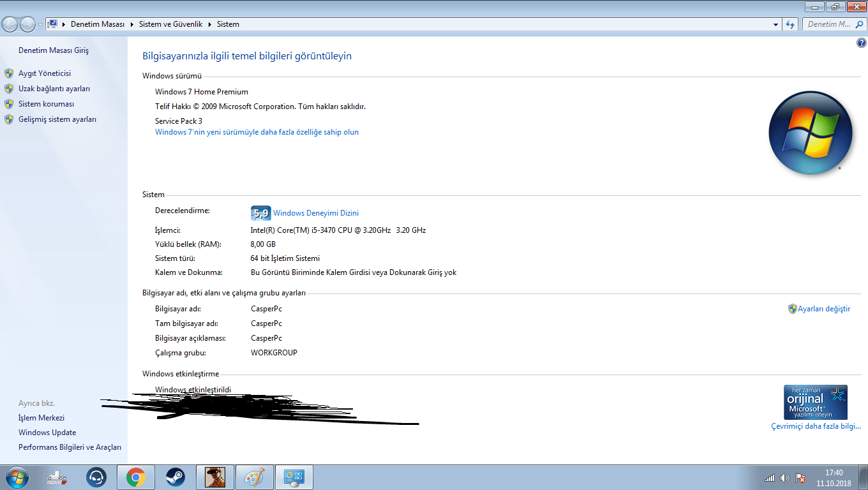
Task: Expand the arrow before Denetim Masası breadcrumb
Action: (x=64, y=24)
